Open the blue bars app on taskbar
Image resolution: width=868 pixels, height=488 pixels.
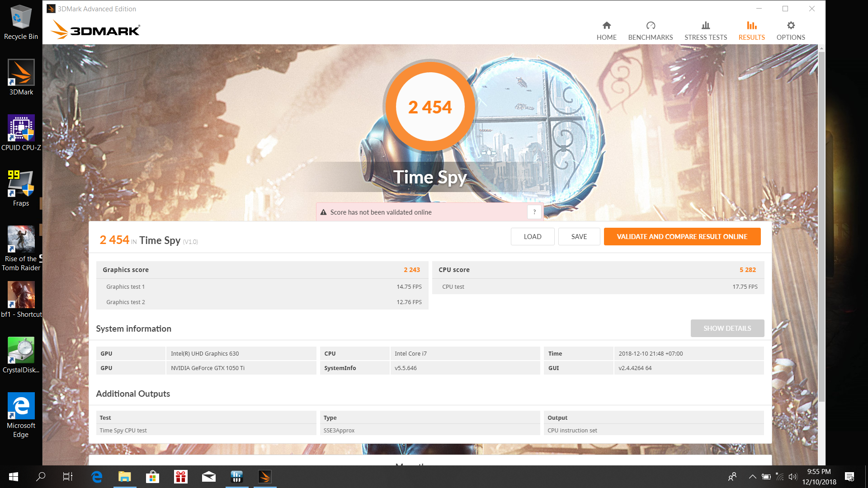pos(237,477)
